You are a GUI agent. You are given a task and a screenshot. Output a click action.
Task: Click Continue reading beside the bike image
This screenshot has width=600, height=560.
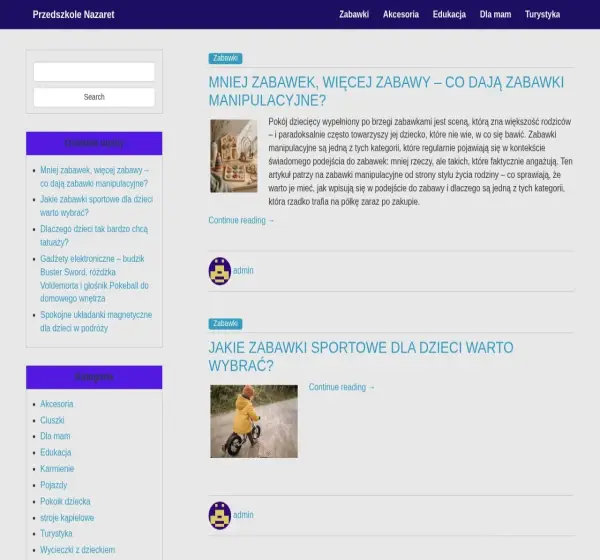(342, 387)
